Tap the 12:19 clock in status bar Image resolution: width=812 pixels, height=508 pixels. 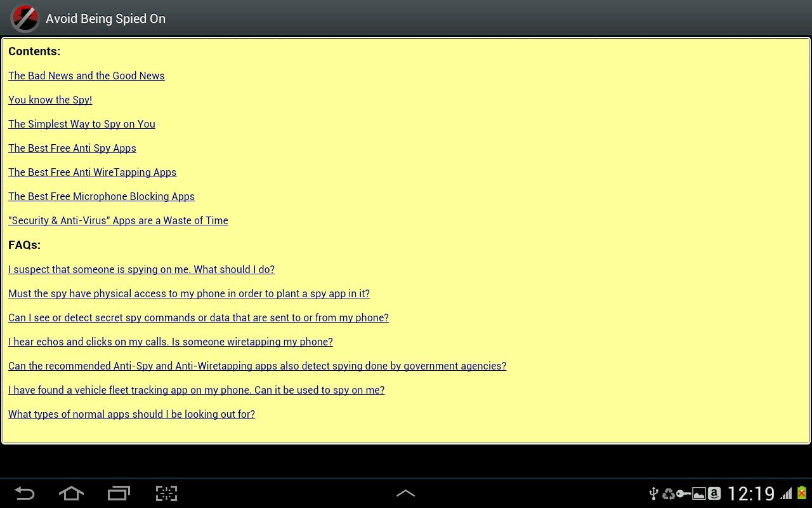(751, 493)
